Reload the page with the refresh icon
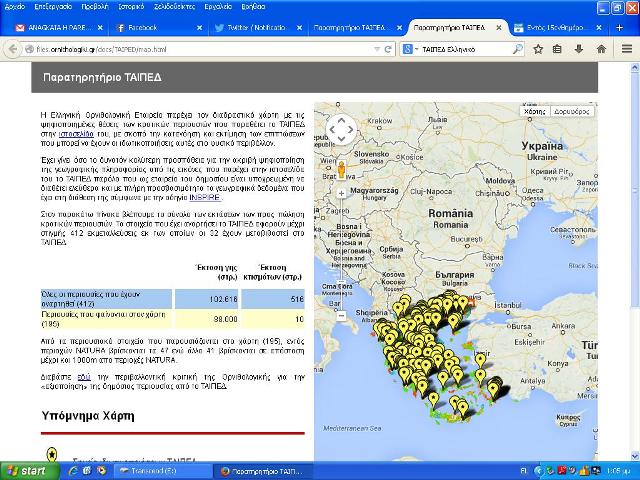The image size is (640, 480). coord(388,48)
